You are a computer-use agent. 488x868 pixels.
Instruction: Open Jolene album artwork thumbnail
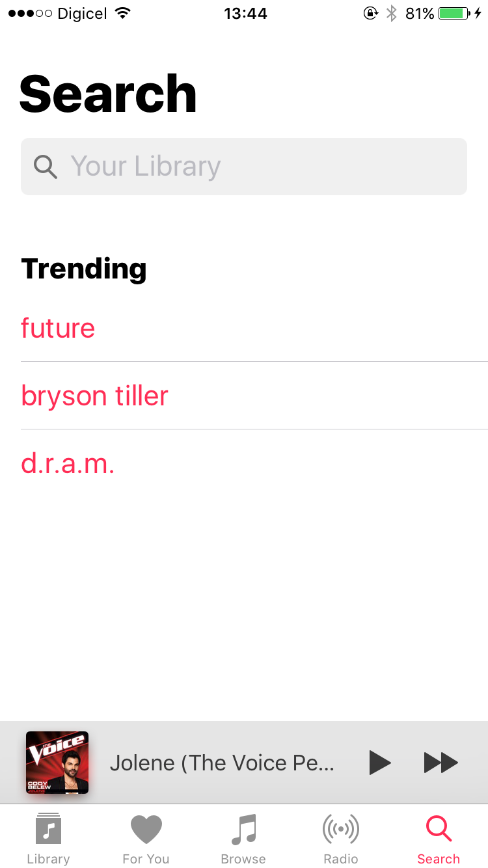click(57, 763)
